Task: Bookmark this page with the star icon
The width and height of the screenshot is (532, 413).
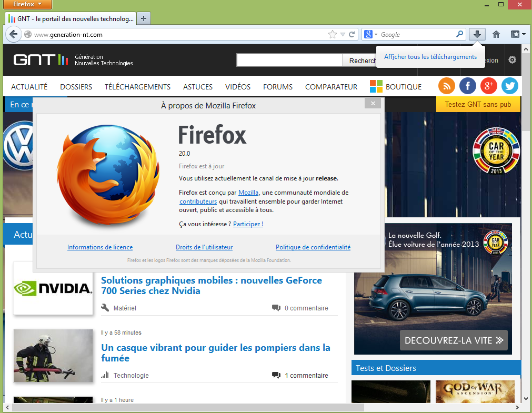Action: coord(332,35)
